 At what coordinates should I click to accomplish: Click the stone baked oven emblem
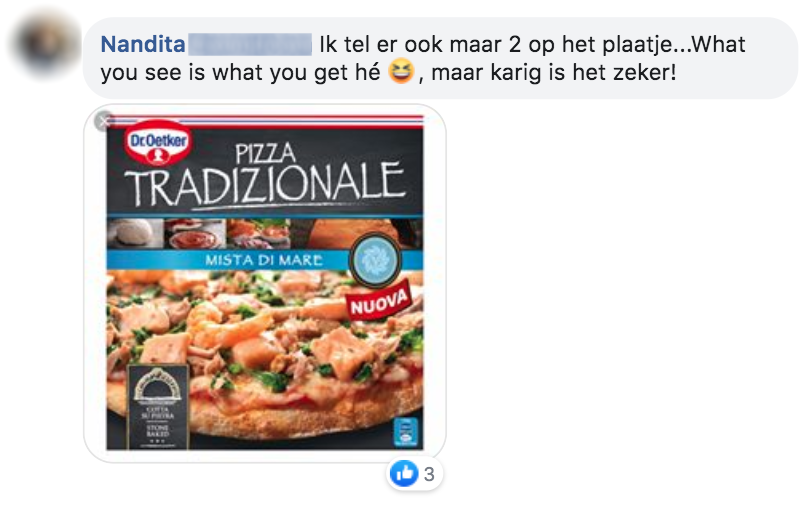[x=158, y=406]
